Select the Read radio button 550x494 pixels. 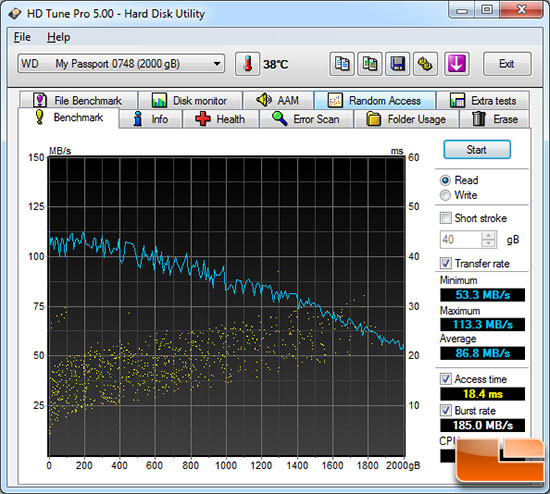(445, 180)
